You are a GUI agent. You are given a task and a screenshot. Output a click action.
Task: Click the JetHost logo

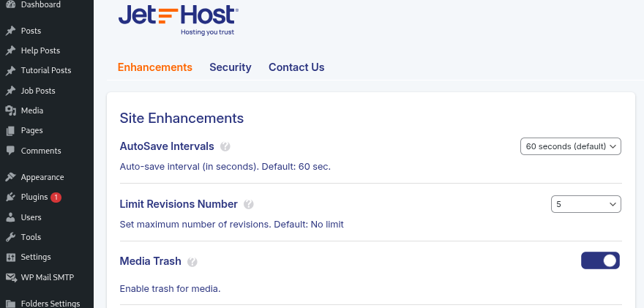click(179, 20)
